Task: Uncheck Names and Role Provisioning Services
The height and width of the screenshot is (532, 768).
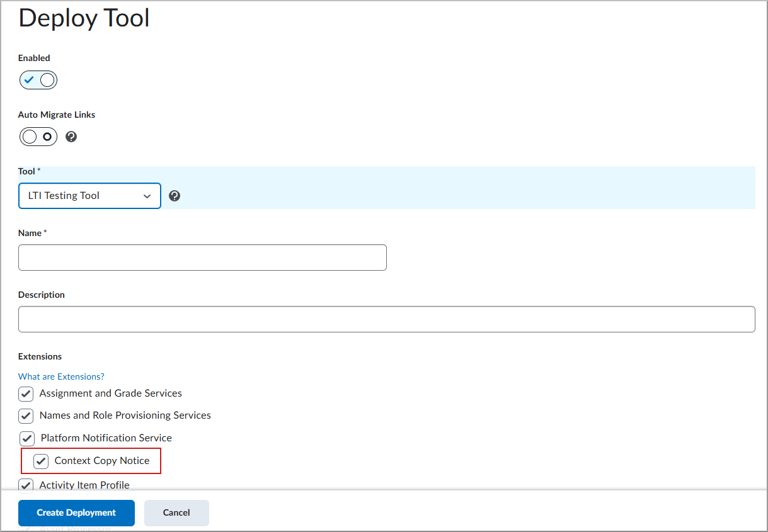Action: click(25, 416)
